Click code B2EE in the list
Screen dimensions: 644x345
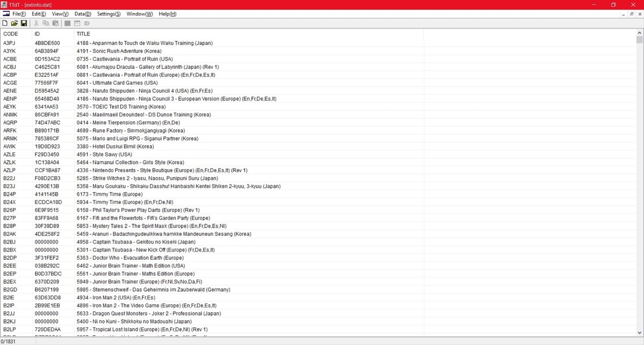click(10, 266)
